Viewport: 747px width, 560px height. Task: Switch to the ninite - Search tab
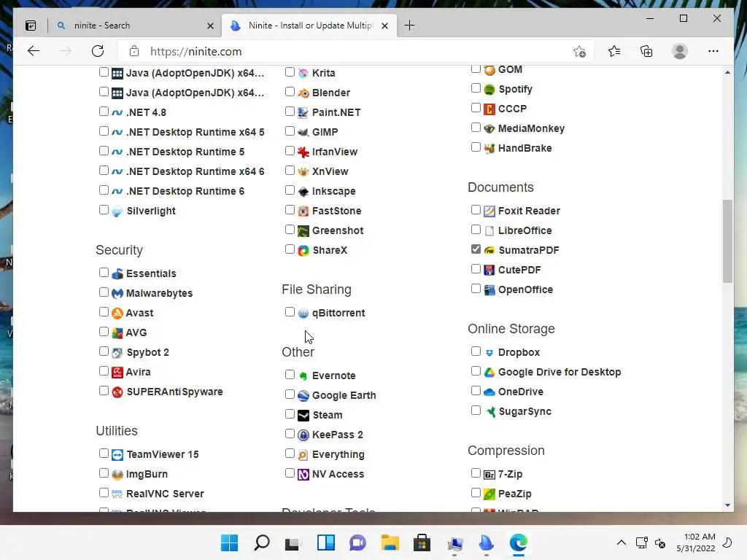135,26
